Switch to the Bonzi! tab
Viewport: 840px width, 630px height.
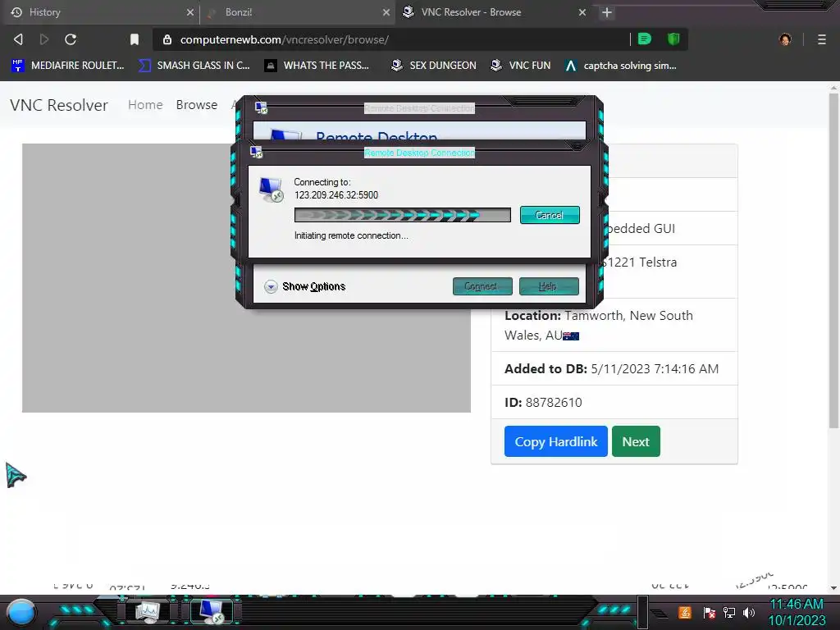click(297, 11)
